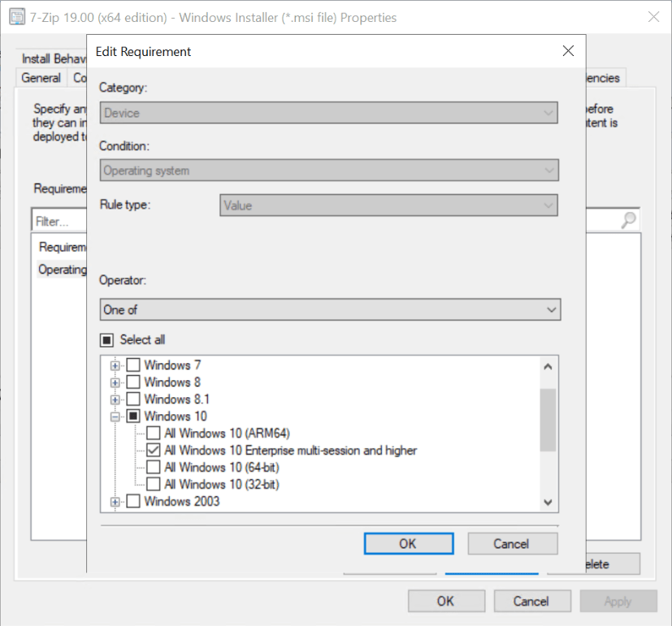Open the Rule type Value dropdown
The width and height of the screenshot is (672, 626).
(388, 205)
